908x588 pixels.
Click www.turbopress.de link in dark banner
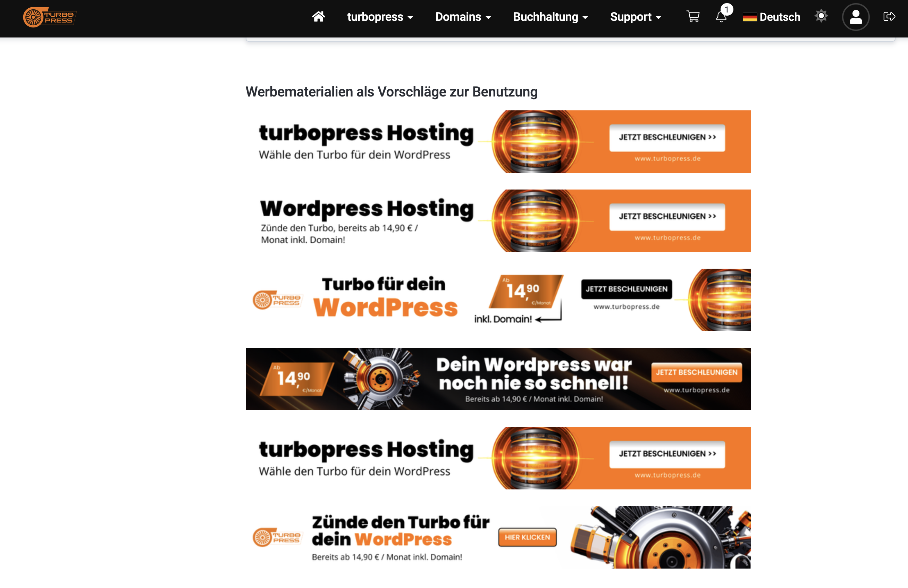tap(696, 390)
